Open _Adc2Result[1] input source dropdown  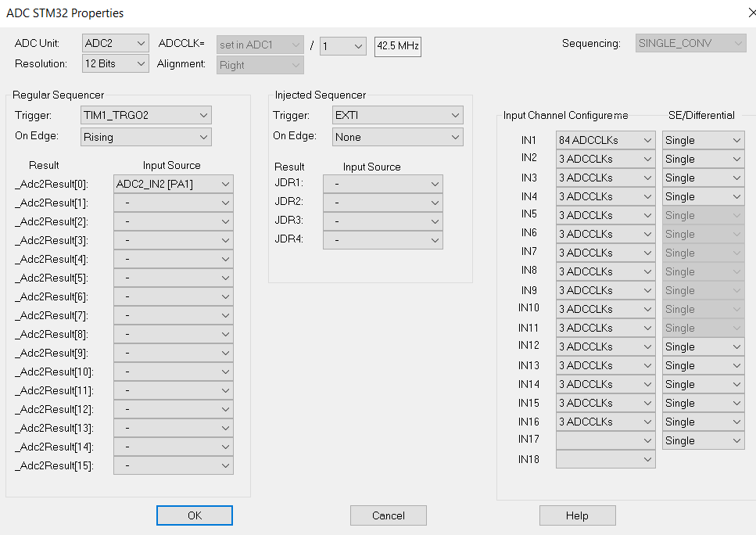[x=174, y=203]
